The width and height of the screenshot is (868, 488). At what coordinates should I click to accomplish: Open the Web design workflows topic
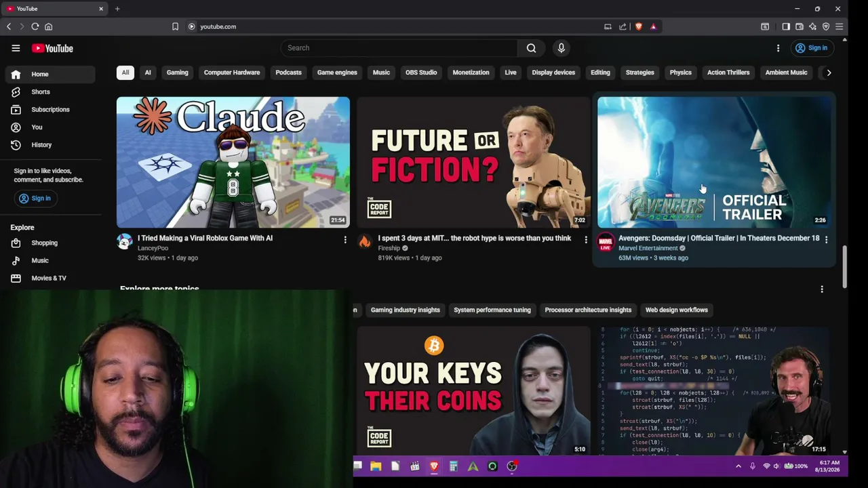click(x=677, y=310)
